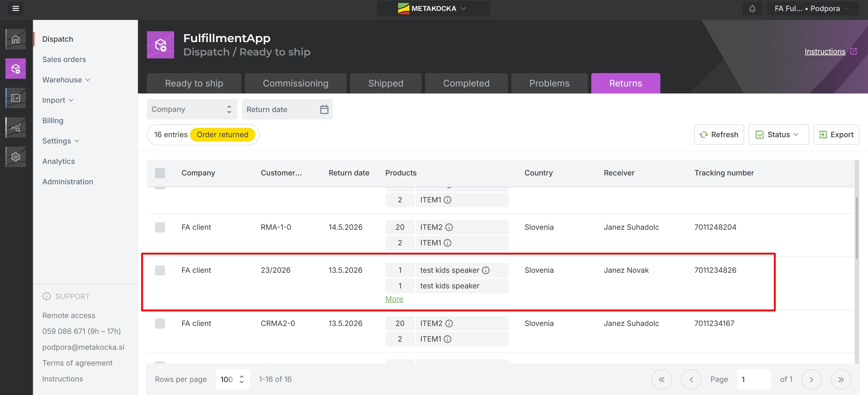Image resolution: width=868 pixels, height=395 pixels.
Task: Sort by Return date column header
Action: click(x=349, y=173)
